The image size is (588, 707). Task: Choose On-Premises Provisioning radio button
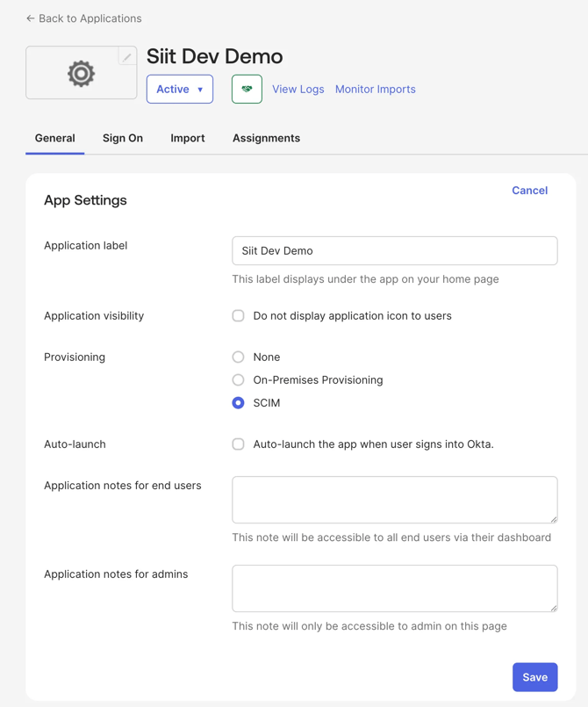tap(239, 379)
